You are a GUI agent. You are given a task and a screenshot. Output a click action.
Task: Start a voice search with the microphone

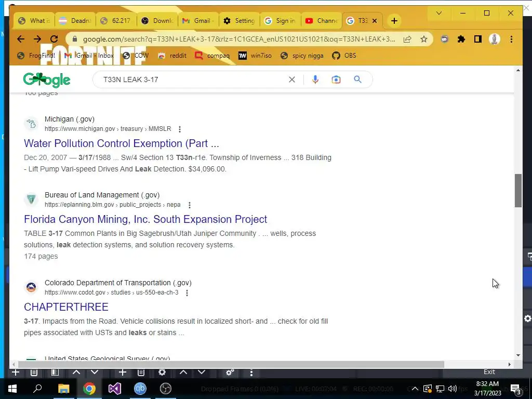pyautogui.click(x=315, y=79)
